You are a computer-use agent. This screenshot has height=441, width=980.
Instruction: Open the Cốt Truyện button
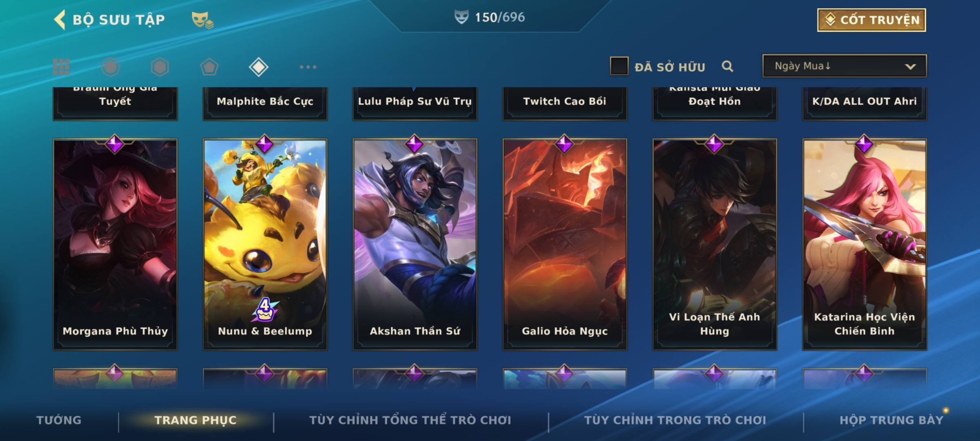871,20
